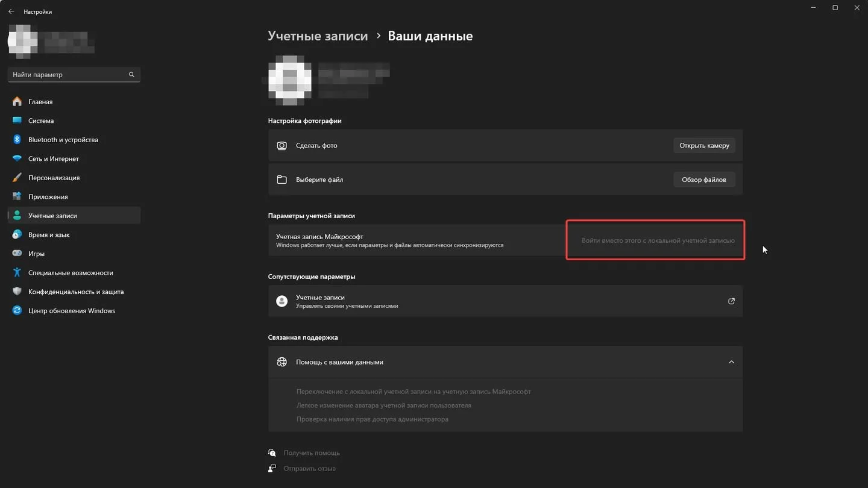Select Учетные записи in the sidebar

[x=74, y=216]
